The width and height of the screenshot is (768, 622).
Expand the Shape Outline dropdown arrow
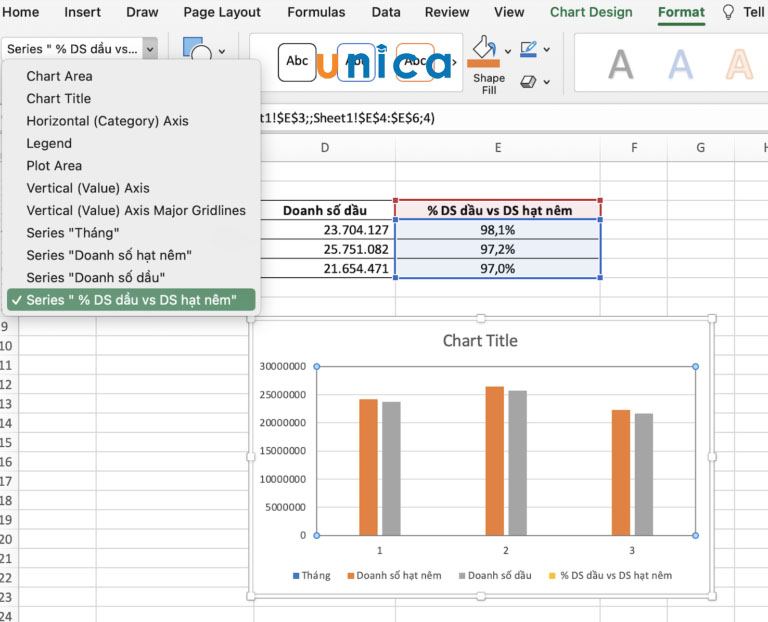[547, 48]
